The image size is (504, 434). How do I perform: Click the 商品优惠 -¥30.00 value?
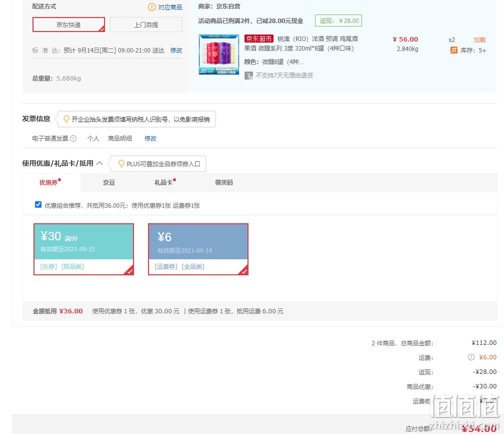[x=484, y=386]
